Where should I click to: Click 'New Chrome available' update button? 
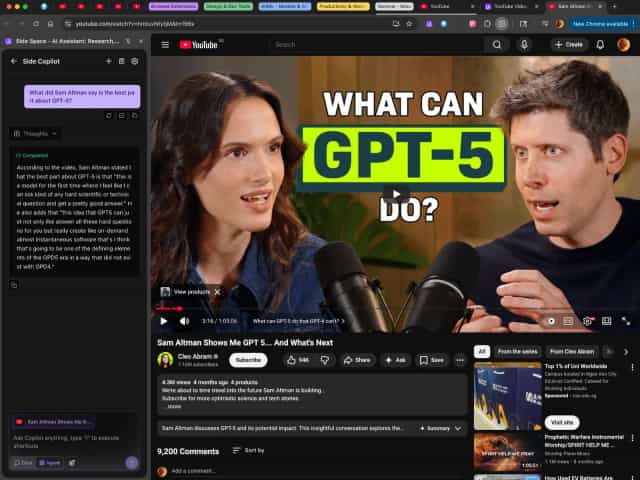tap(600, 24)
